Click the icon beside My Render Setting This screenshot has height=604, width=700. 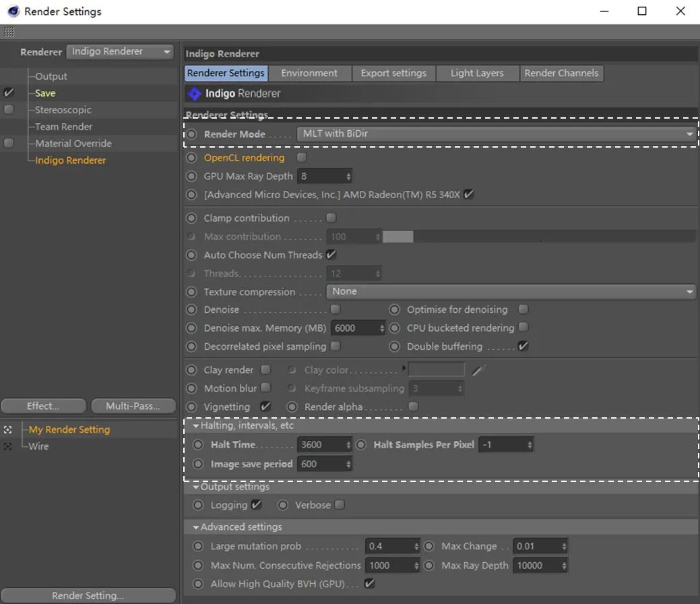(8, 429)
